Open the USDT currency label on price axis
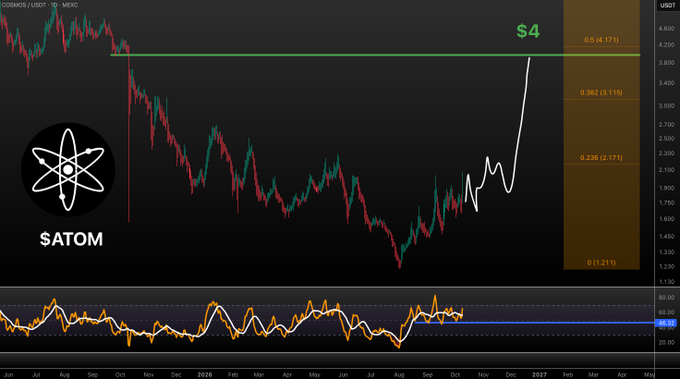 (667, 5)
